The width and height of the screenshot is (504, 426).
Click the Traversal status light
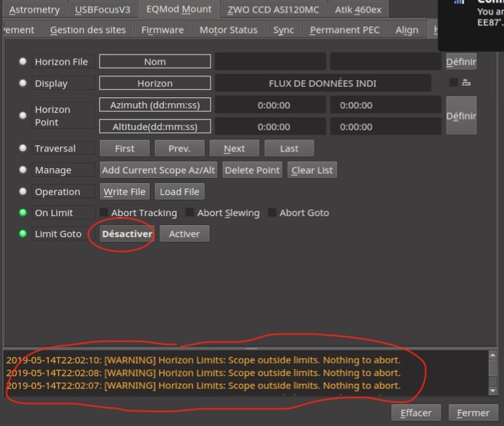pyautogui.click(x=23, y=148)
